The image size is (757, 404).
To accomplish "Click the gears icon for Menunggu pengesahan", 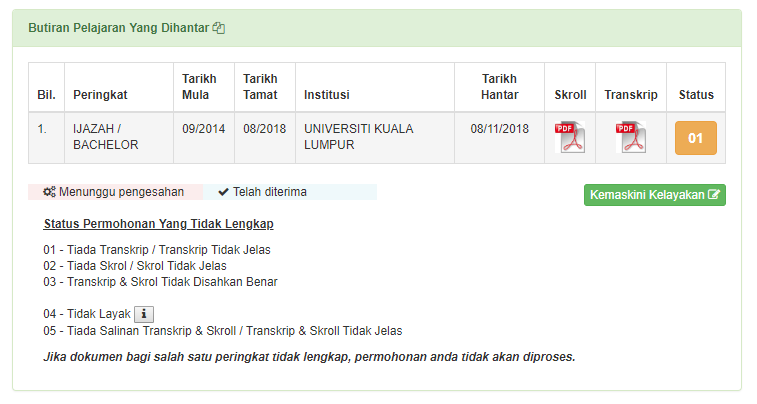I will click(x=49, y=192).
